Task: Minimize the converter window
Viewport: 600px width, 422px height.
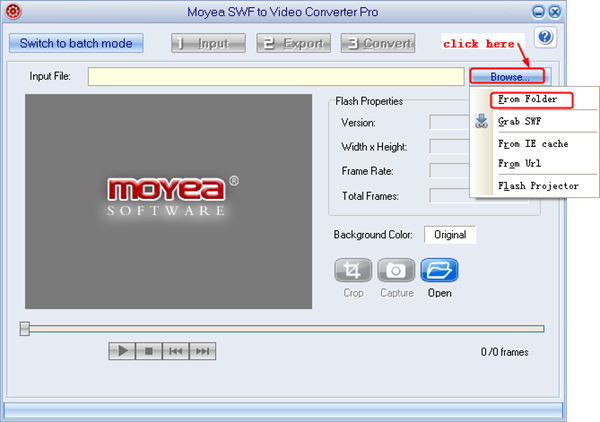Action: (x=538, y=12)
